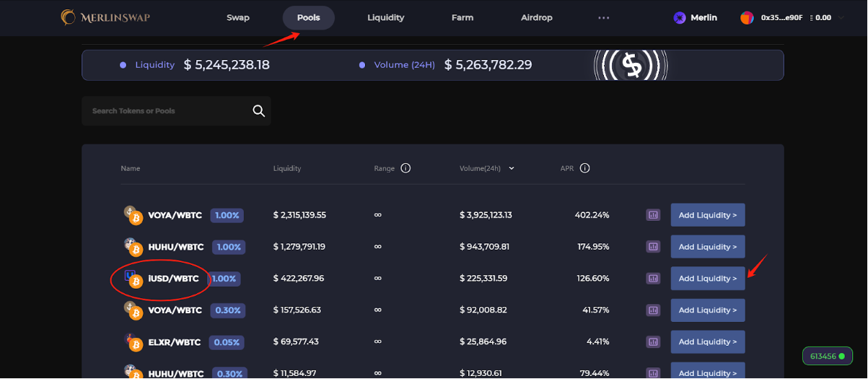Click APR value 41.57%
This screenshot has width=868, height=379.
[595, 310]
